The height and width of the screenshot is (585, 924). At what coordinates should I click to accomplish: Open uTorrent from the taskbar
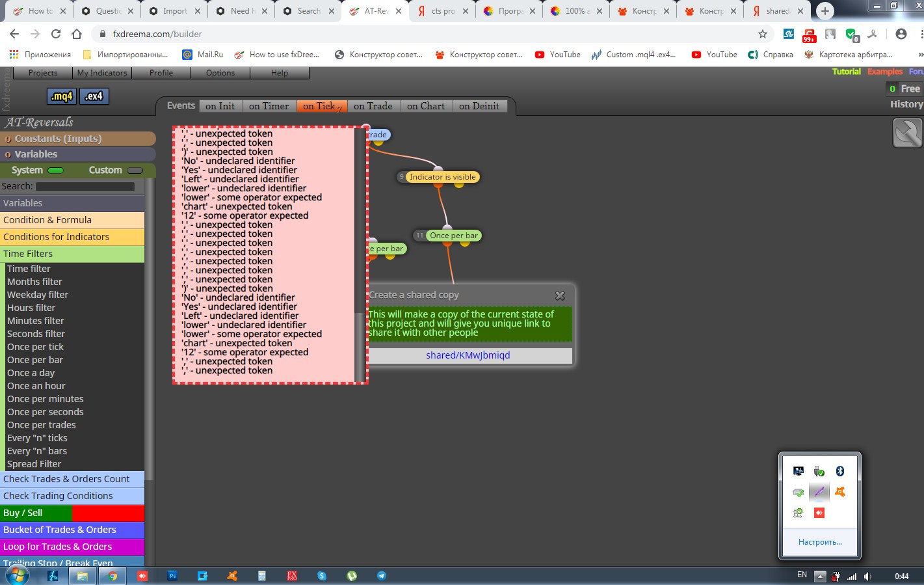[352, 576]
